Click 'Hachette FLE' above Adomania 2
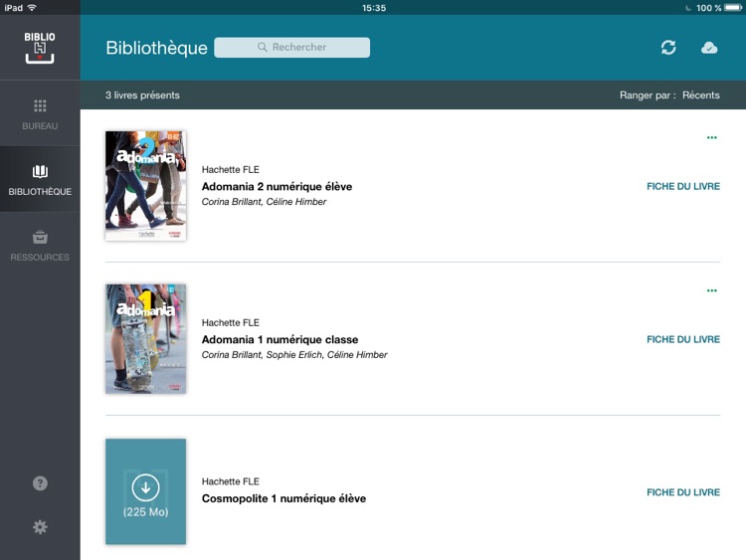Screen dimensions: 746x560 [231, 169]
